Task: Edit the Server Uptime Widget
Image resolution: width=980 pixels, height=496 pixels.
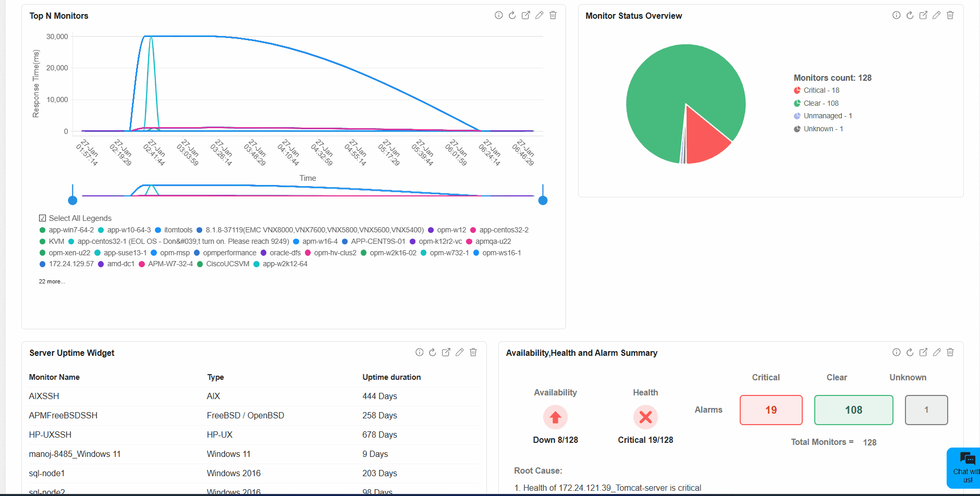Action: tap(460, 353)
